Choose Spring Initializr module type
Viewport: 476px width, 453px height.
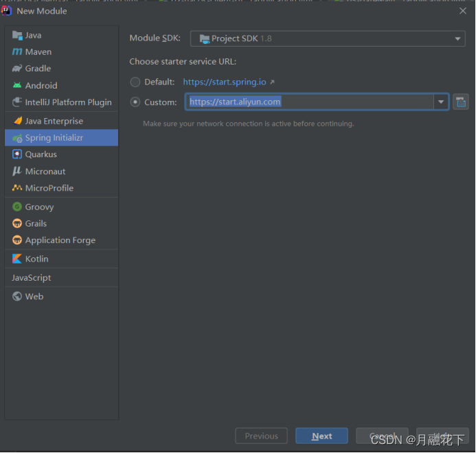pos(62,138)
